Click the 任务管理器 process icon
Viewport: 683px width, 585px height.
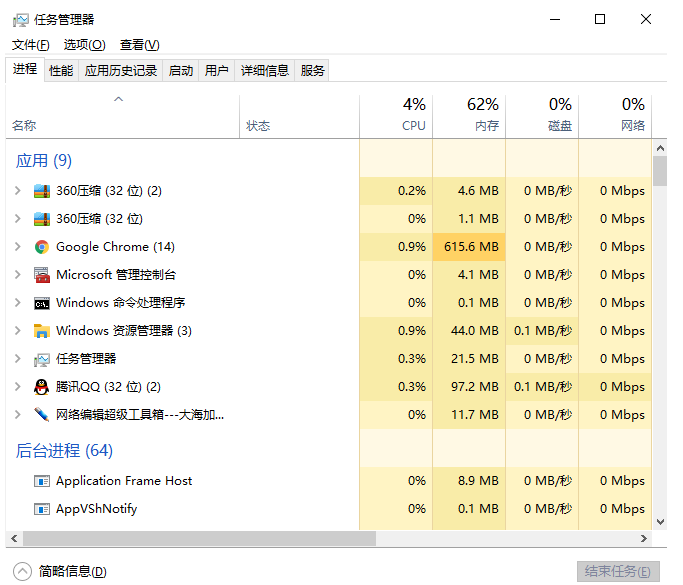coord(42,359)
